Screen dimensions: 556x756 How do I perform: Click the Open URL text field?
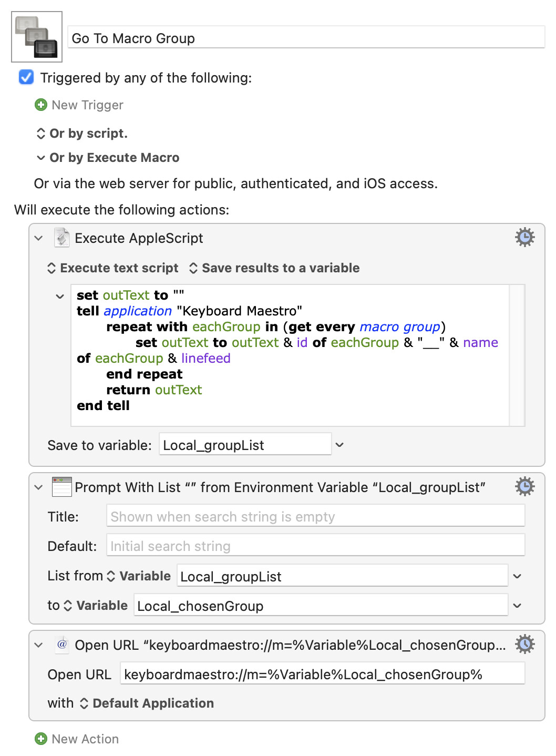(322, 675)
